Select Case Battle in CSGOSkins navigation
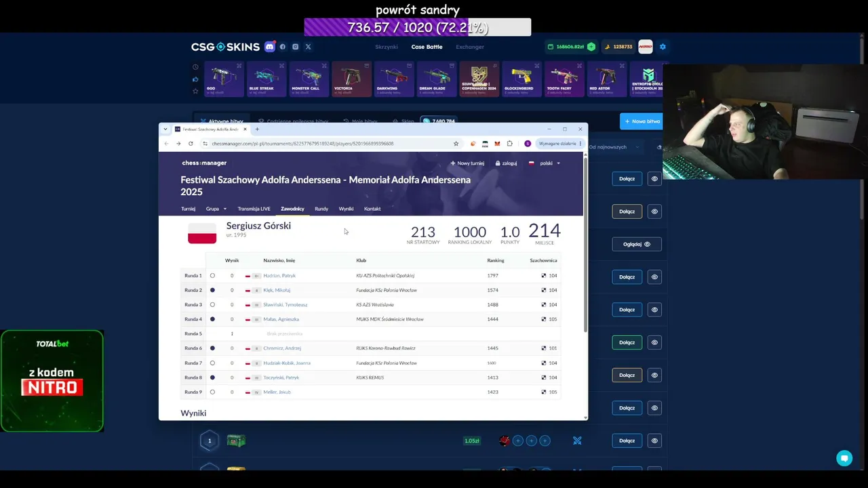This screenshot has height=488, width=868. click(x=427, y=47)
